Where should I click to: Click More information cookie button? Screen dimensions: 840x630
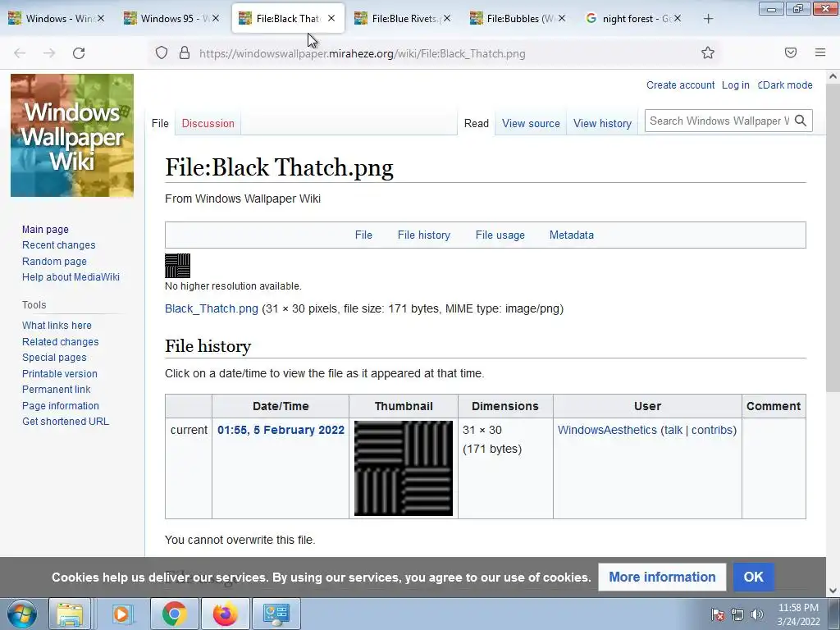pos(662,577)
